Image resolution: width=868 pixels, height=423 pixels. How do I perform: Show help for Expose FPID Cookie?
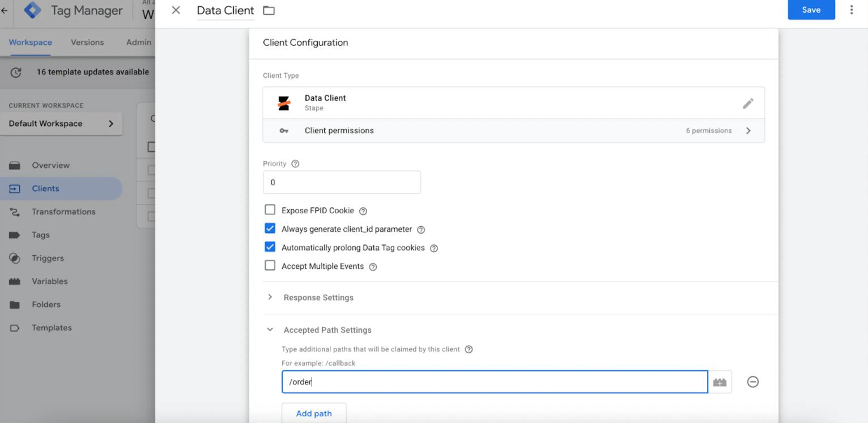(x=363, y=211)
